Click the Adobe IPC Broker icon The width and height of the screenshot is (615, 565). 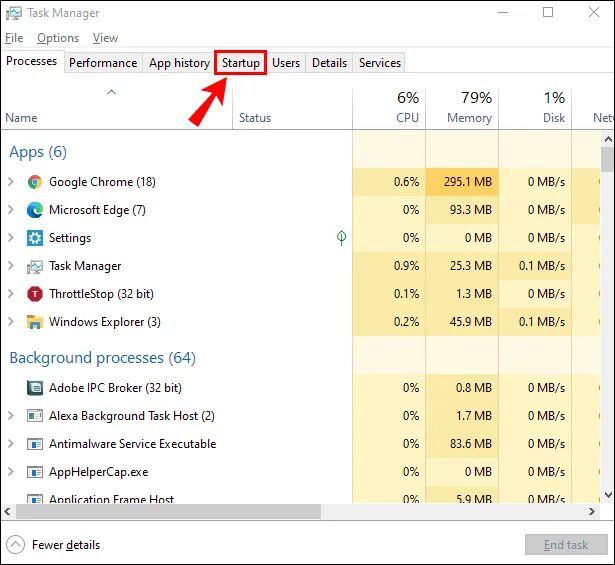35,388
